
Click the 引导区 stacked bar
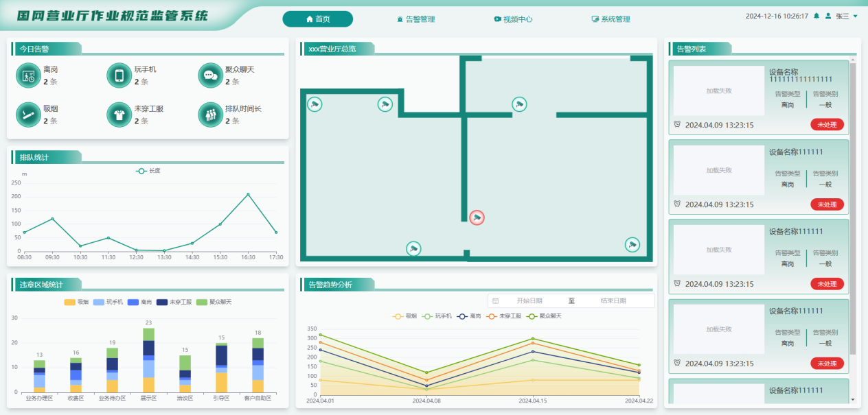point(221,368)
